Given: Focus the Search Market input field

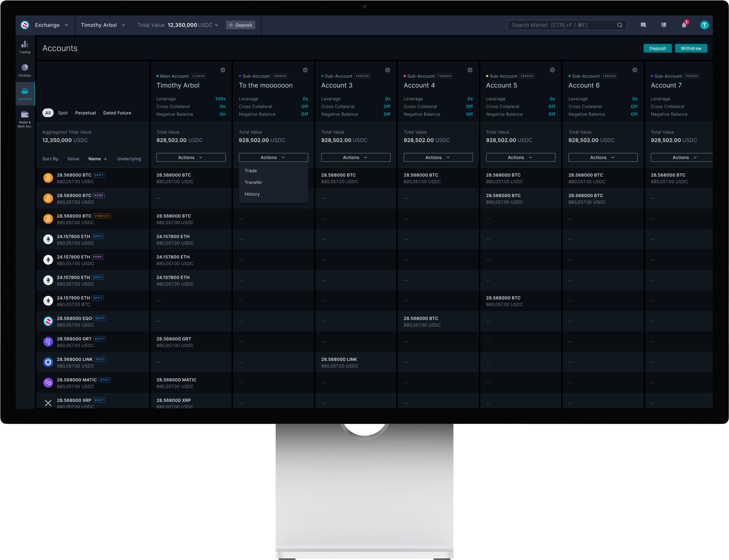Looking at the screenshot, I should click(563, 25).
